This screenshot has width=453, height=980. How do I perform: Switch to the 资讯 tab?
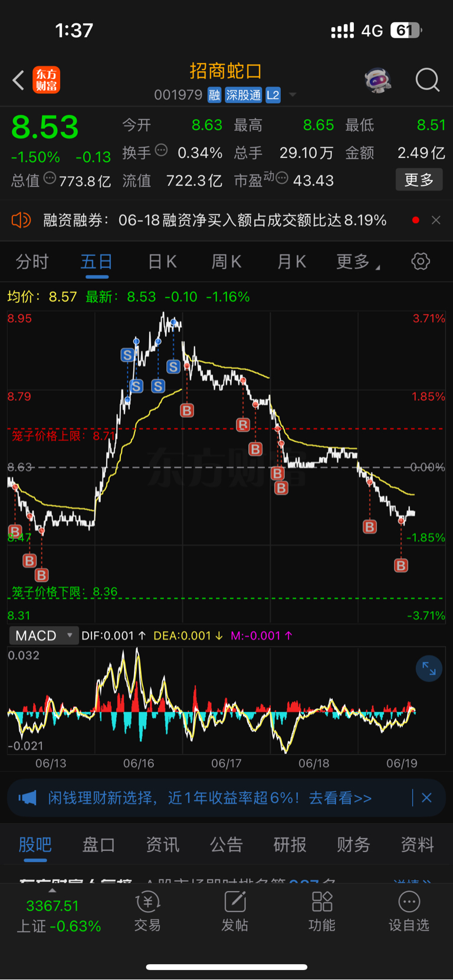(x=163, y=844)
